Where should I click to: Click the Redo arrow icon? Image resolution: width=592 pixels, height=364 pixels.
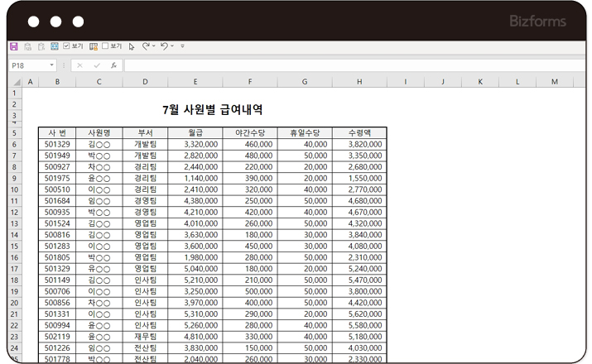(146, 46)
